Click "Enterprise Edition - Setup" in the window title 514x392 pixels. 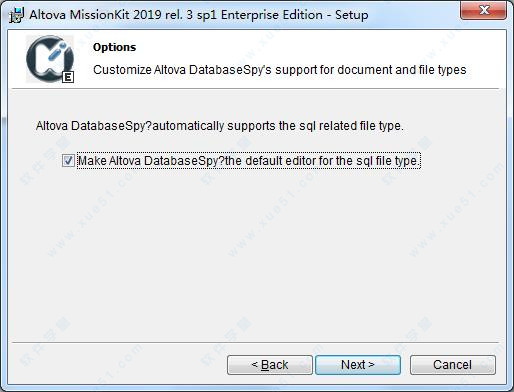295,15
